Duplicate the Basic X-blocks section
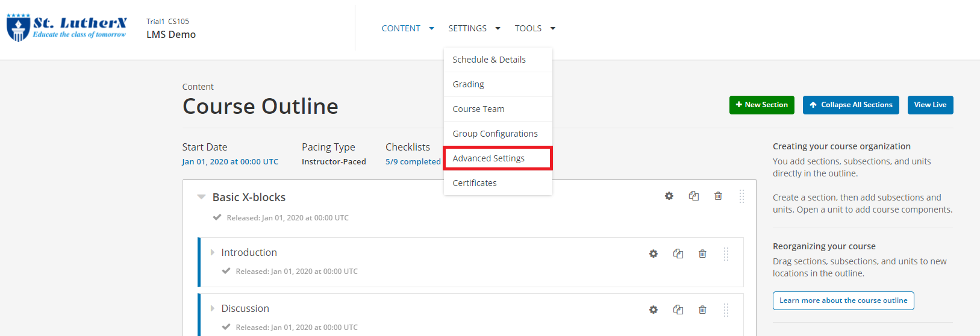The image size is (980, 336). point(694,196)
